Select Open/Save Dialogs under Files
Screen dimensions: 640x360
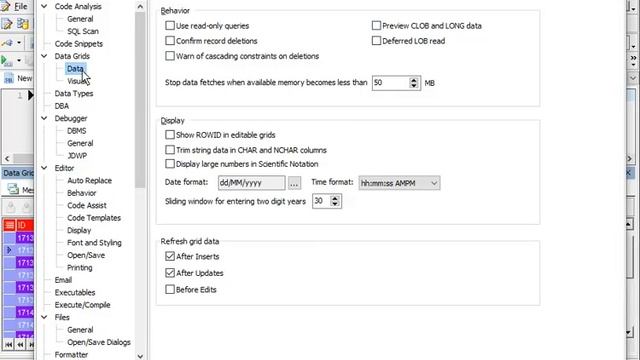pos(99,342)
